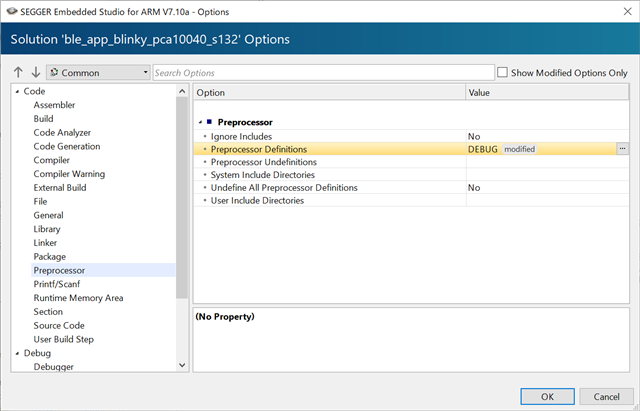Dismiss dialog with the Cancel button
Image resolution: width=640 pixels, height=411 pixels.
click(606, 397)
